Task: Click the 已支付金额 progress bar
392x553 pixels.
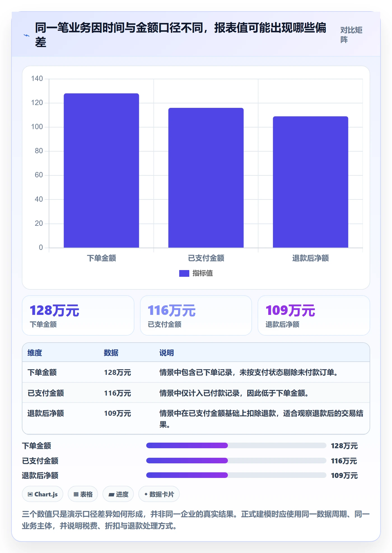Action: (236, 461)
